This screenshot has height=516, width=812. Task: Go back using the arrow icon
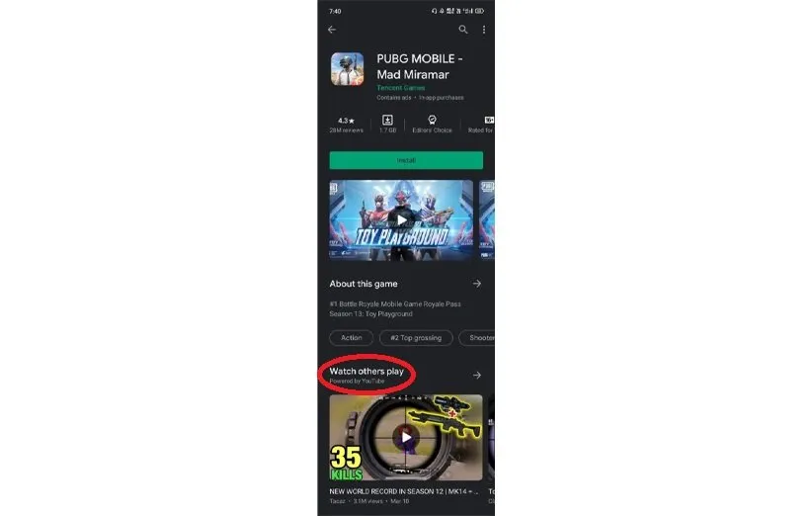click(x=332, y=30)
